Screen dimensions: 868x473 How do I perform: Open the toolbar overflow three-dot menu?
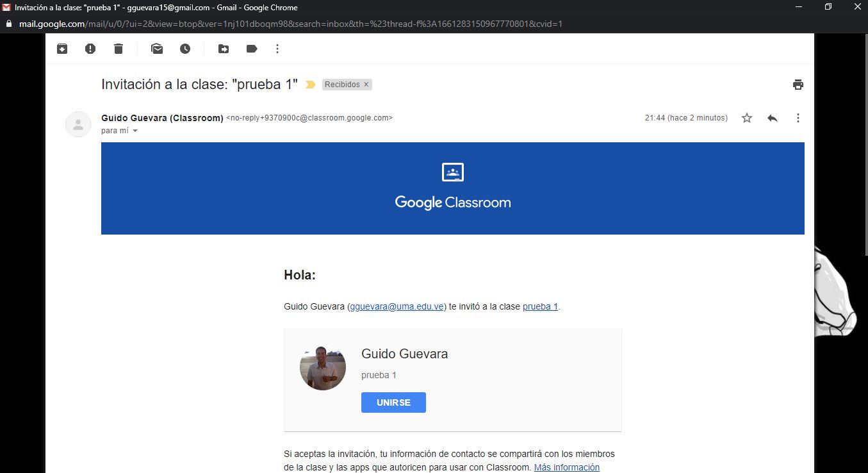[x=277, y=48]
